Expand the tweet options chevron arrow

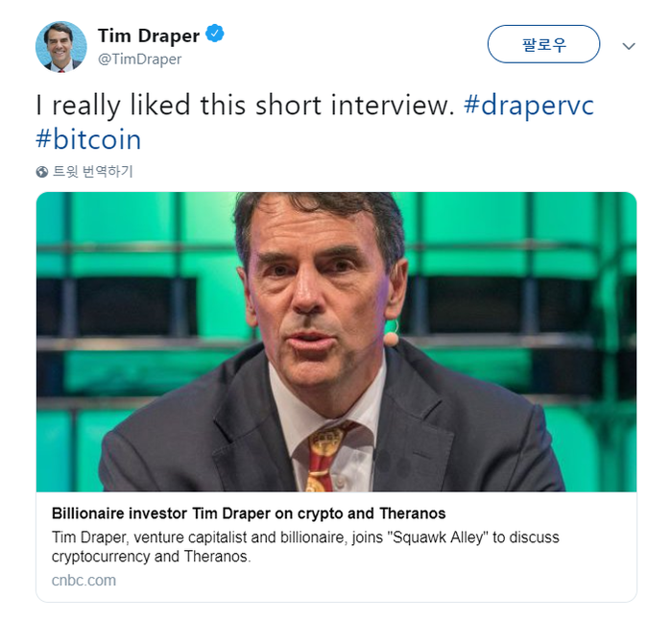point(628,46)
